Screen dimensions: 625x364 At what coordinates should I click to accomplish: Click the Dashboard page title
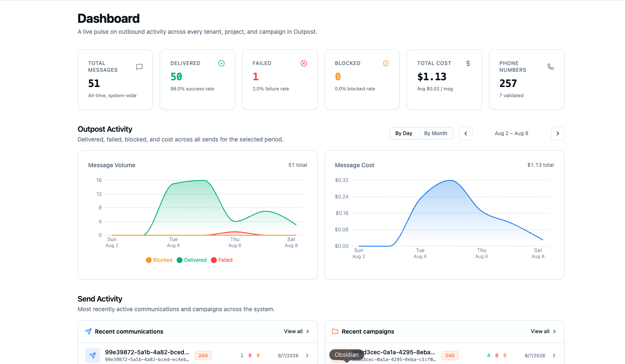click(x=109, y=19)
